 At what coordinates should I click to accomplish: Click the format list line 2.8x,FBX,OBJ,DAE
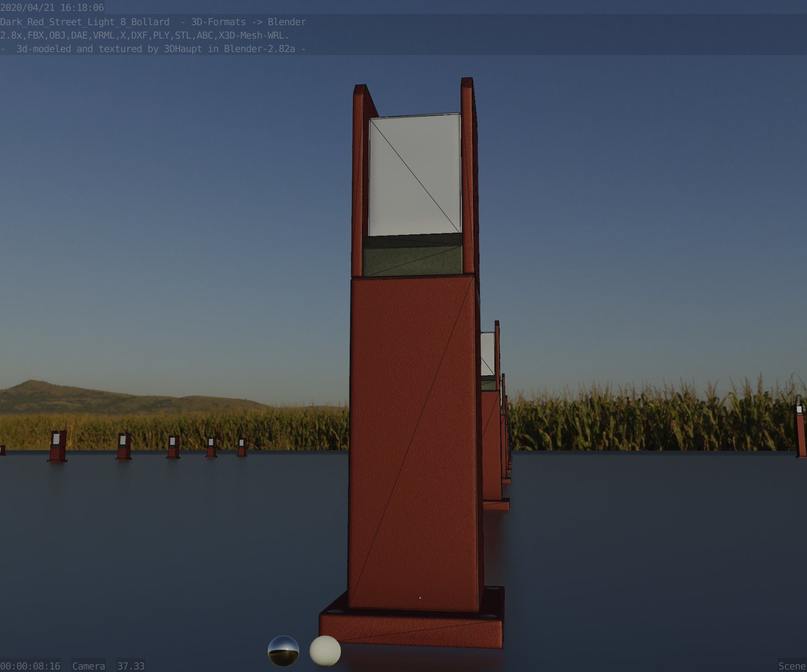[145, 35]
